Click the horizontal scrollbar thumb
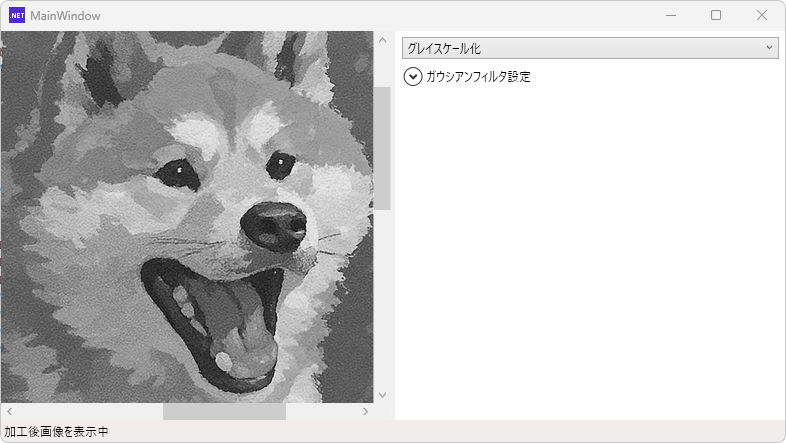Viewport: 786px width, 443px height. point(224,411)
